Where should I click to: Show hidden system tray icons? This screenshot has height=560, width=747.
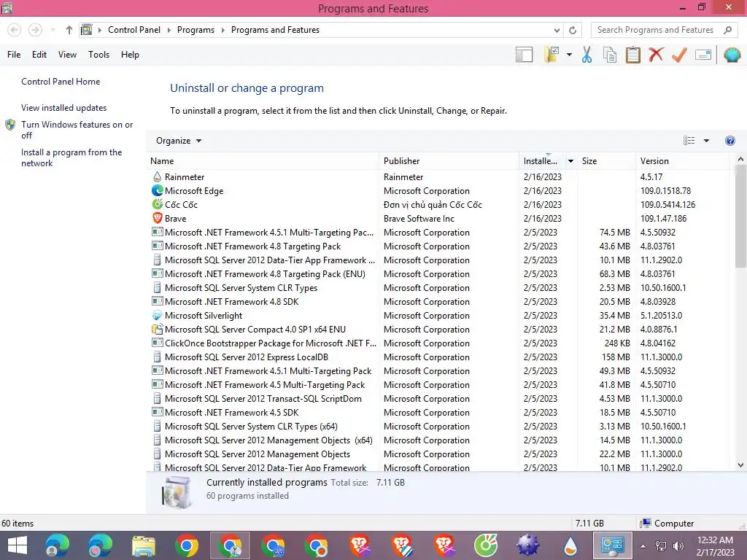tap(643, 546)
